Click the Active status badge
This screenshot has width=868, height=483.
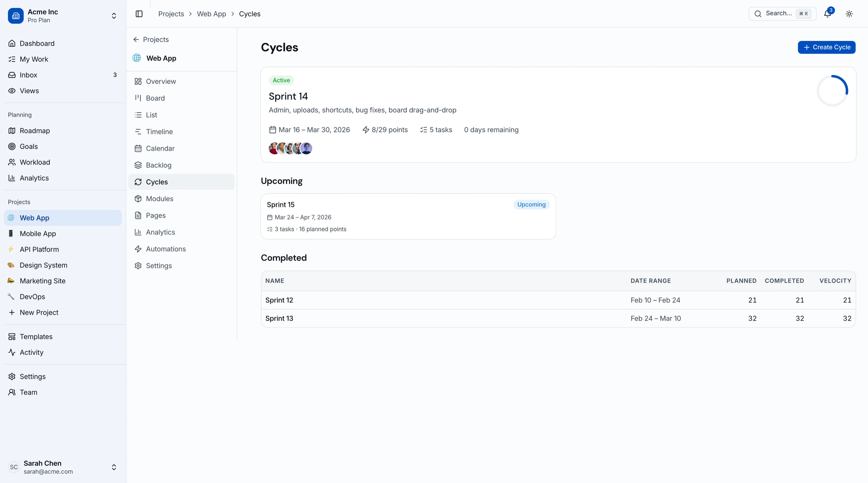(x=281, y=80)
